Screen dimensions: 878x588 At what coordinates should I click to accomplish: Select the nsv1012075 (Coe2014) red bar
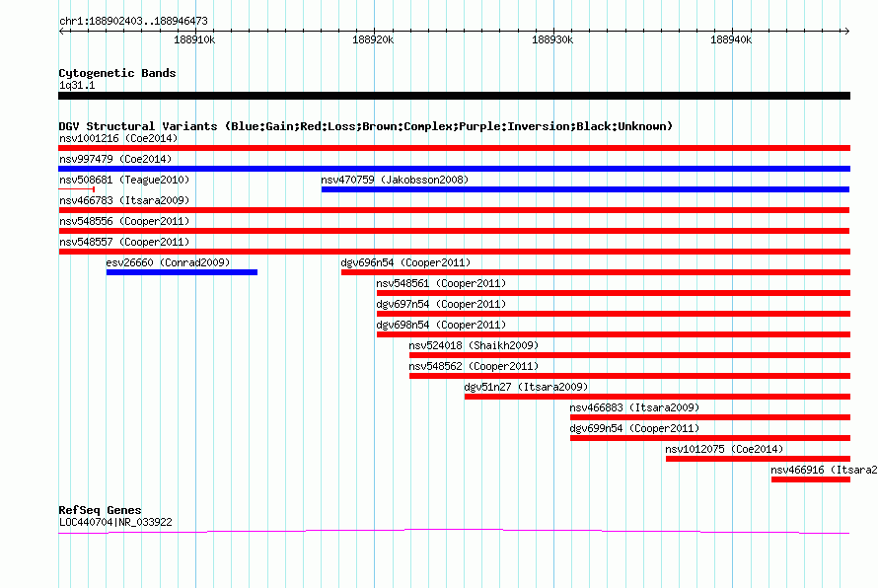click(x=759, y=459)
